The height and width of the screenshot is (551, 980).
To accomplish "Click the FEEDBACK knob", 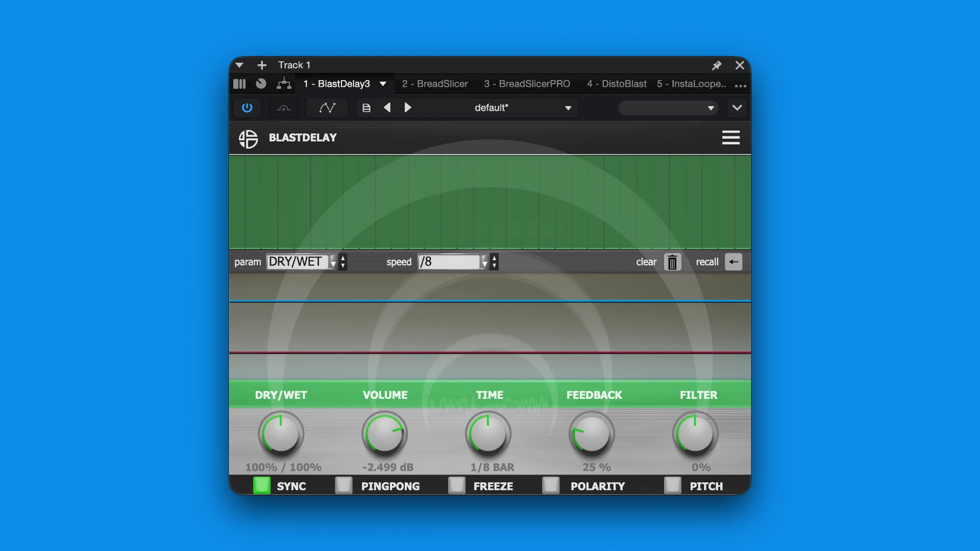I will pyautogui.click(x=592, y=434).
